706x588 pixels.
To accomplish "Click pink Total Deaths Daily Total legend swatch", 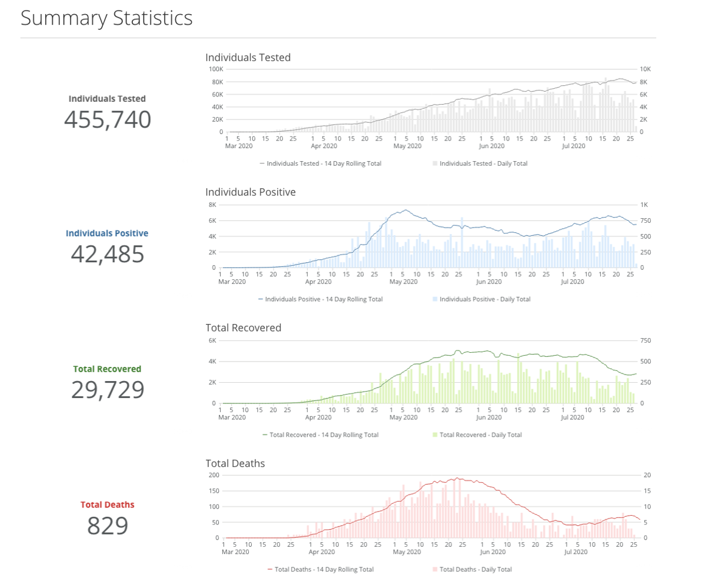I will click(x=436, y=570).
